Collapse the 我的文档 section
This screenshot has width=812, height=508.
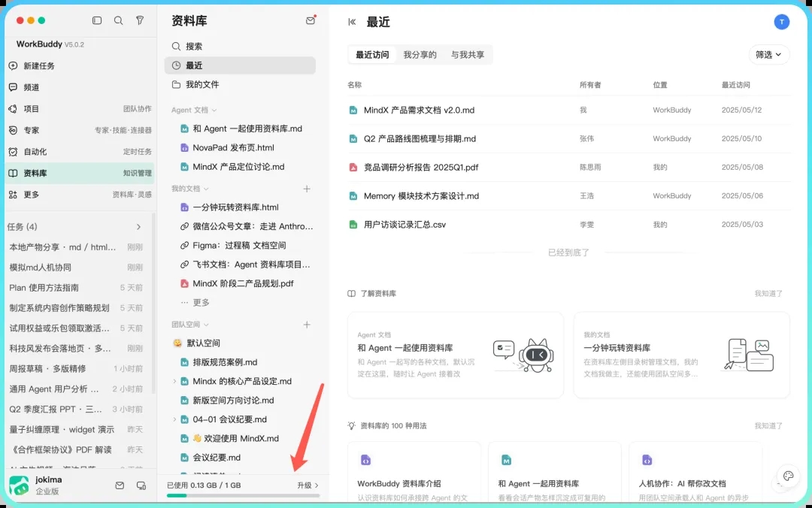click(x=189, y=189)
